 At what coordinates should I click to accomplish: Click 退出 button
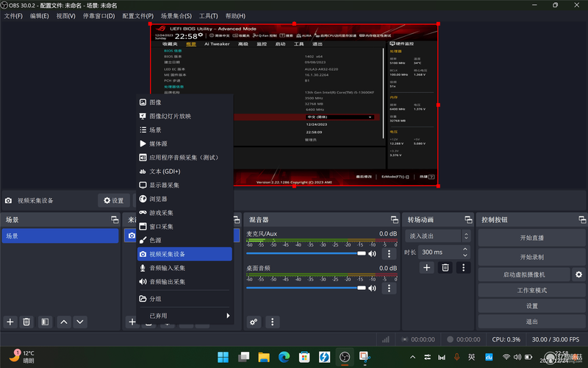[531, 322]
